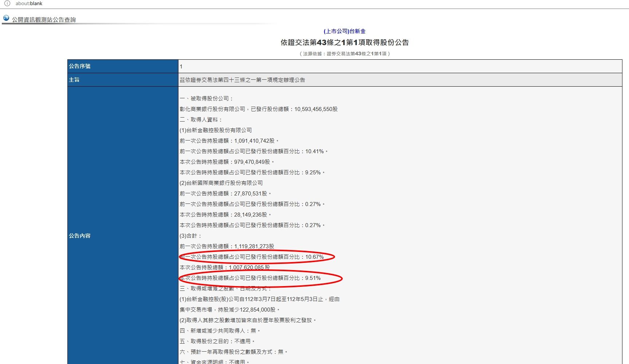Image resolution: width=629 pixels, height=364 pixels.
Task: Click the 主旨 text 茲依證券交易法第四十三條之一
Action: (242, 80)
